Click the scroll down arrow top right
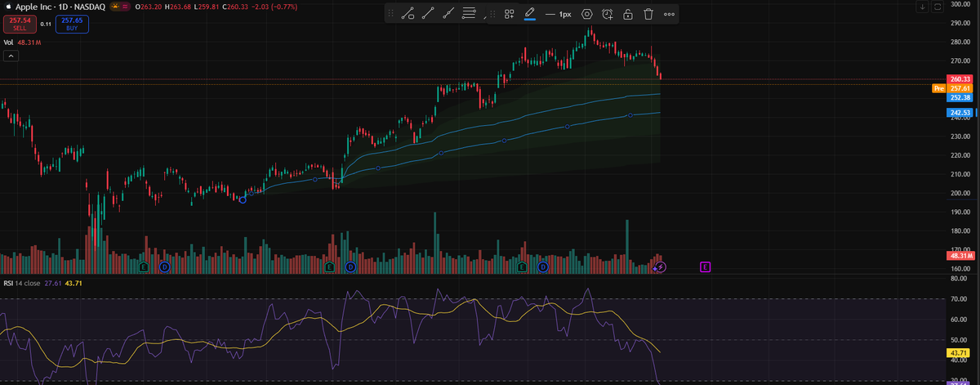 pos(923,7)
